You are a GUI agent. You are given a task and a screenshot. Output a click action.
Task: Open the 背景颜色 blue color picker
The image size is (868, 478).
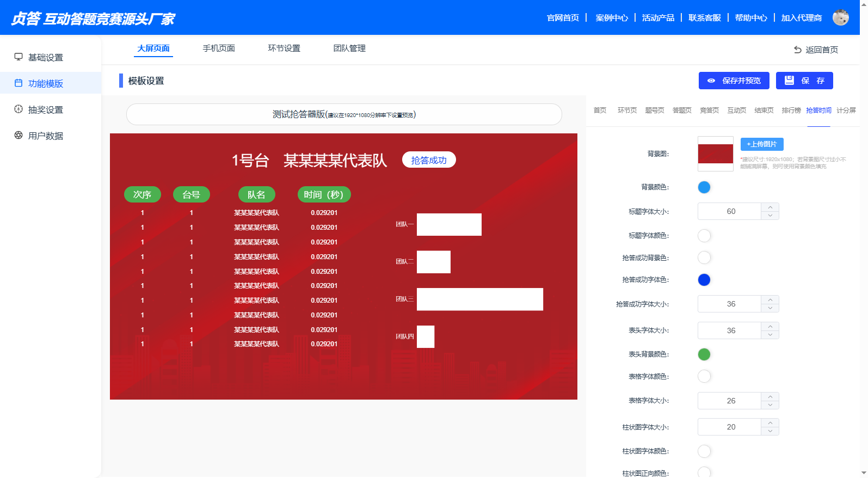point(704,187)
